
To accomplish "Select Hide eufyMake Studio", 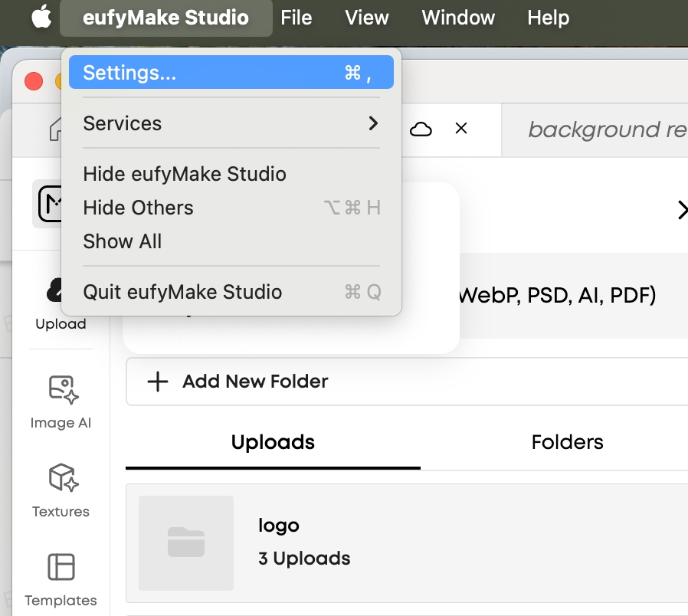I will [x=231, y=174].
